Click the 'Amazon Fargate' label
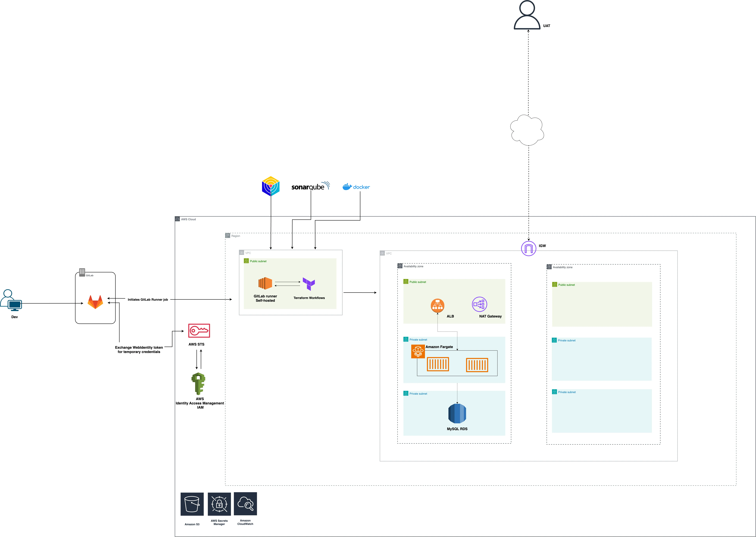756x537 pixels. pyautogui.click(x=439, y=347)
